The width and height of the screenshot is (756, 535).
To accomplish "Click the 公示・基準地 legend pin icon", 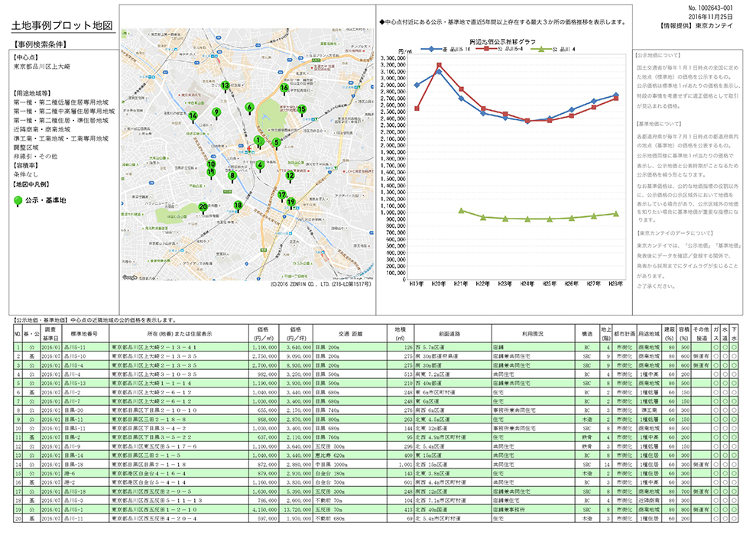I will coord(18,202).
